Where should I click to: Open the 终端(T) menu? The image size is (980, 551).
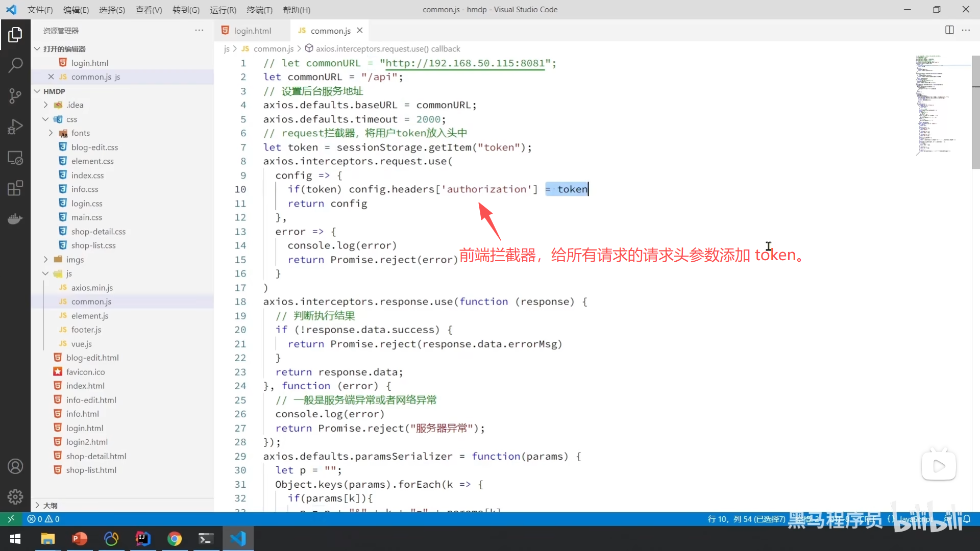(x=259, y=10)
